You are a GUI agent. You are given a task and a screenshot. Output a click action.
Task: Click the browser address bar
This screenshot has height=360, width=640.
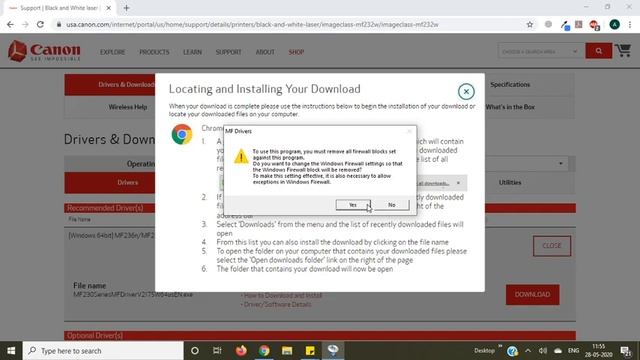[x=252, y=24]
